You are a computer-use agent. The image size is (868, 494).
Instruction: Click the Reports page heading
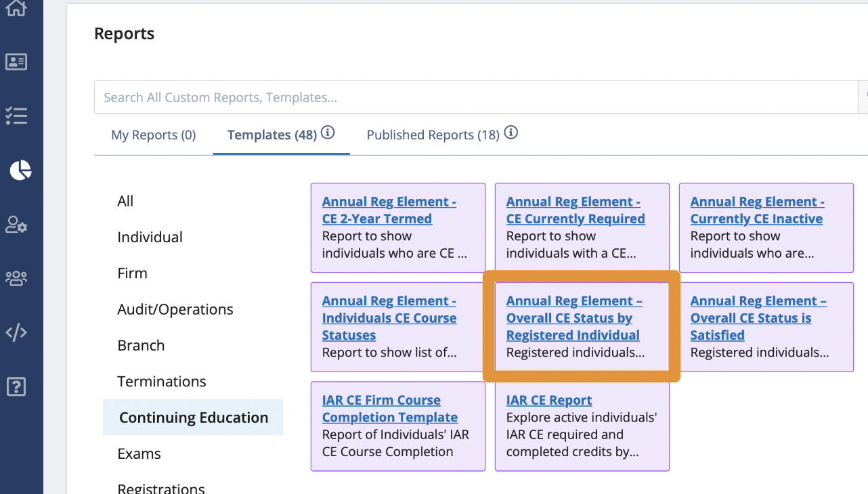124,34
